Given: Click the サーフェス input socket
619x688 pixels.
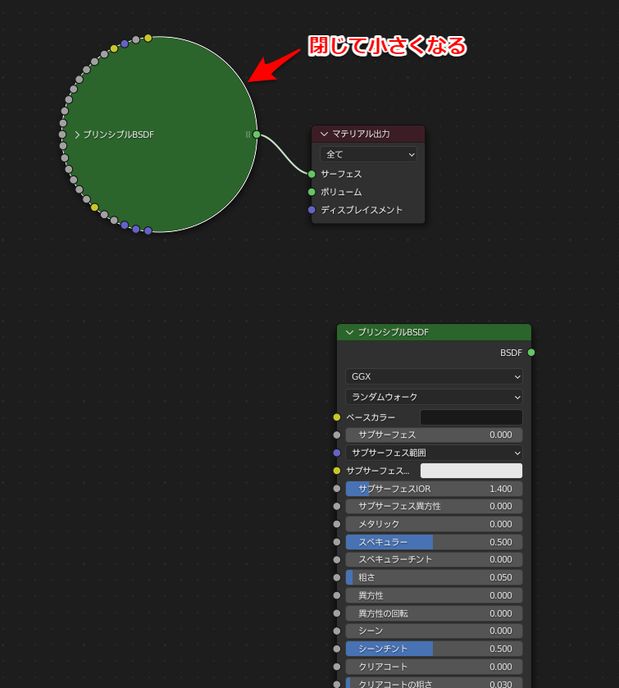Looking at the screenshot, I should pos(311,174).
